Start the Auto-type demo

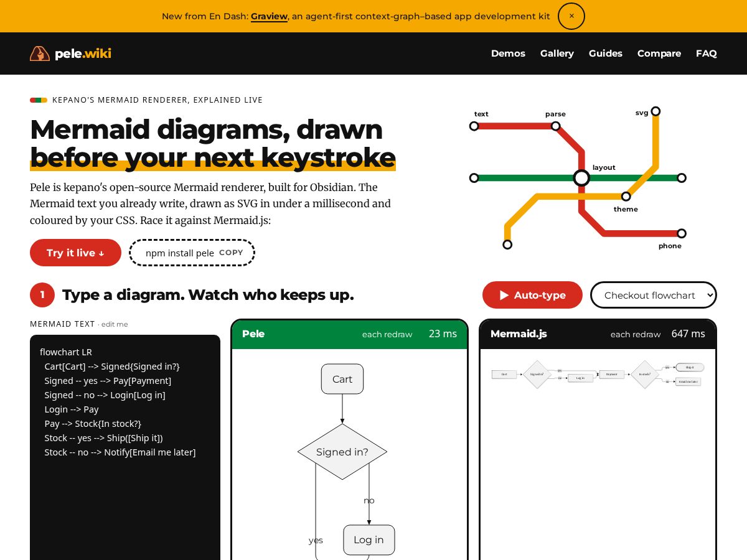pyautogui.click(x=532, y=295)
